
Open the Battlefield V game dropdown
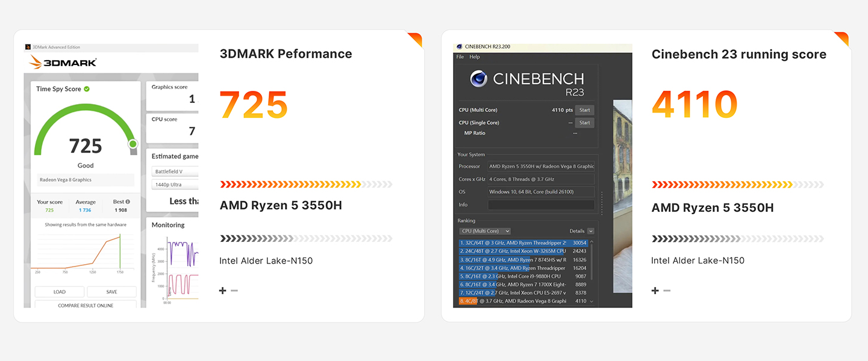pyautogui.click(x=175, y=171)
